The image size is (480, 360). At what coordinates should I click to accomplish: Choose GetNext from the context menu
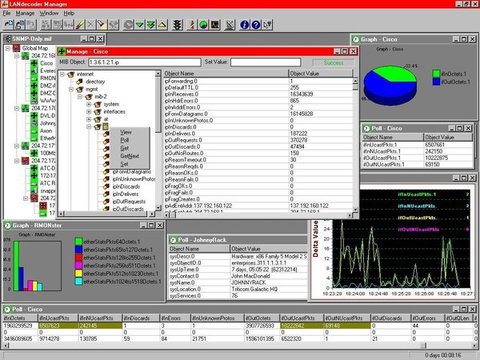(129, 156)
